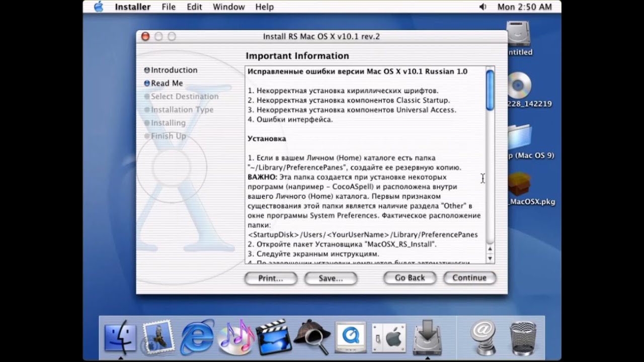
Task: Click the Installing step label
Action: 168,122
